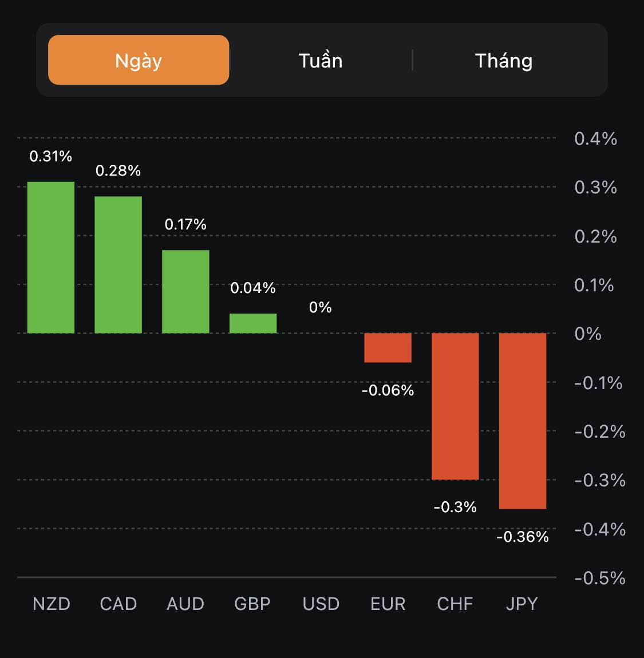Click the -0.06% value label
Viewport: 644px width, 658px height.
coord(388,390)
